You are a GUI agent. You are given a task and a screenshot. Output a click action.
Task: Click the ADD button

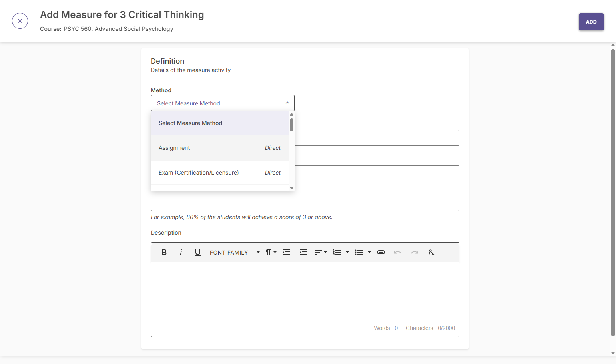click(591, 22)
